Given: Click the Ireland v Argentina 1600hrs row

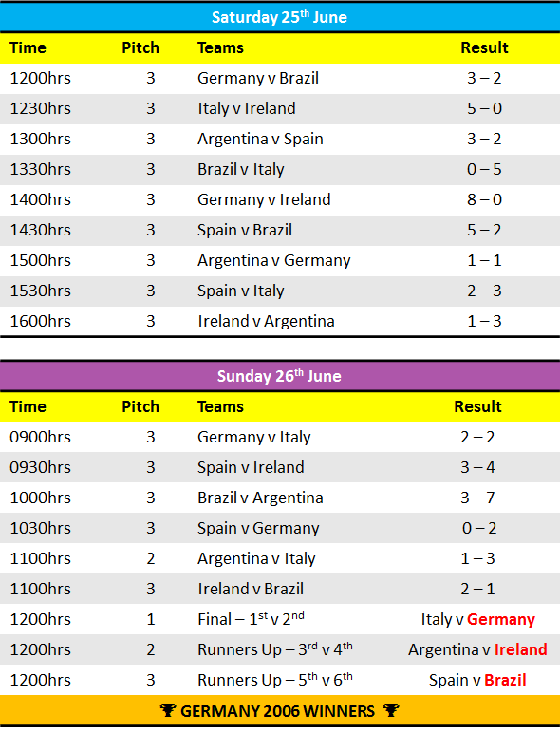Looking at the screenshot, I should tap(280, 321).
